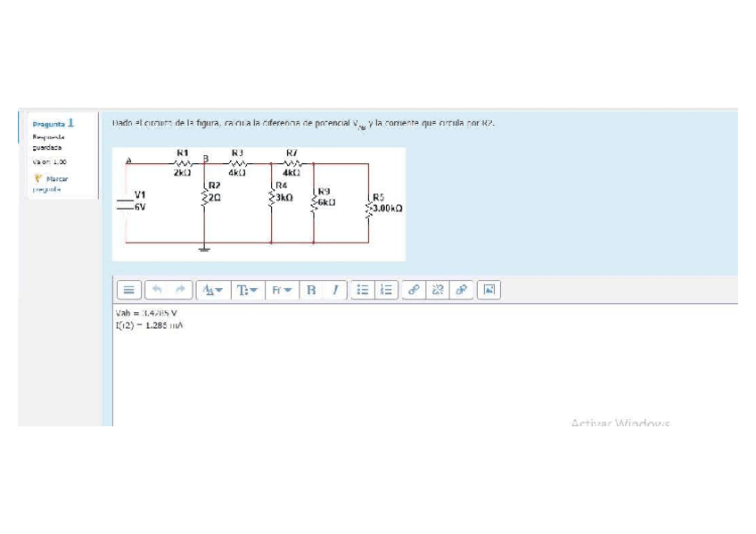
Task: Click the 'I(r2)' answer line
Action: click(149, 325)
